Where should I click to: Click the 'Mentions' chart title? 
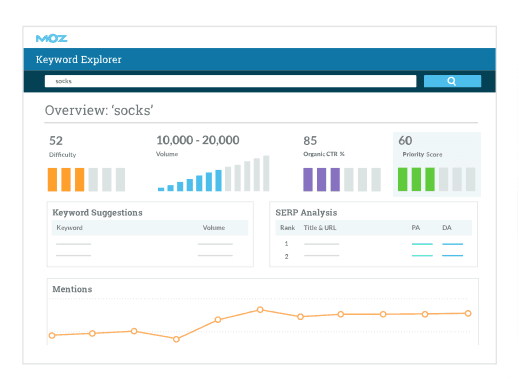tap(72, 289)
